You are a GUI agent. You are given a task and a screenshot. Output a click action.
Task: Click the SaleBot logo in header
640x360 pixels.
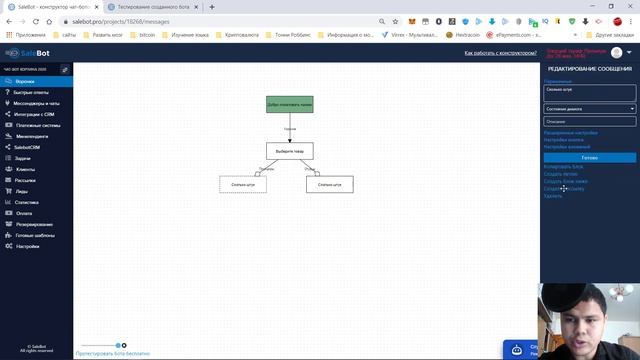pos(27,53)
